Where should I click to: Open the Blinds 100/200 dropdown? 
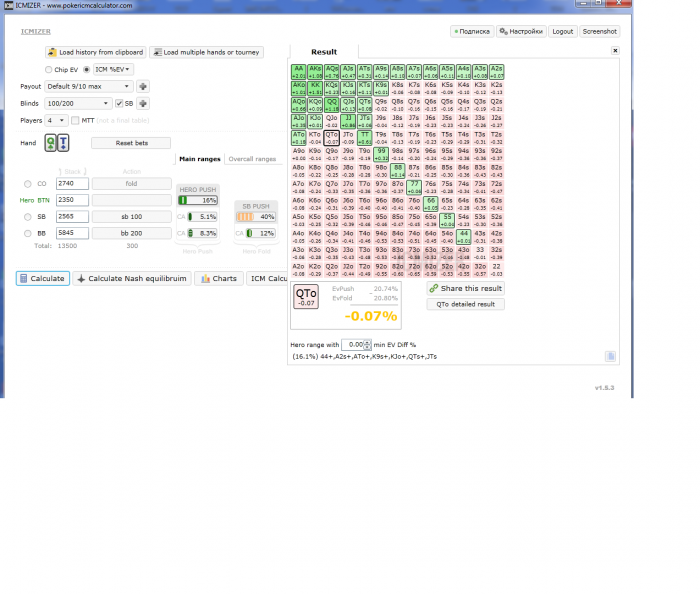[x=78, y=103]
